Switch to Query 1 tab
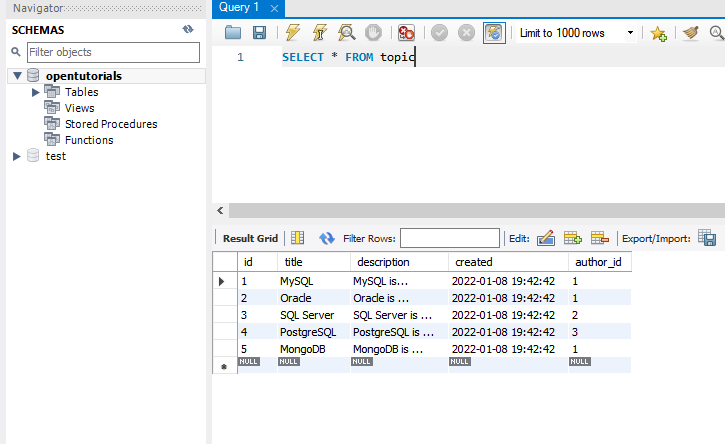The height and width of the screenshot is (444, 725). [x=239, y=8]
